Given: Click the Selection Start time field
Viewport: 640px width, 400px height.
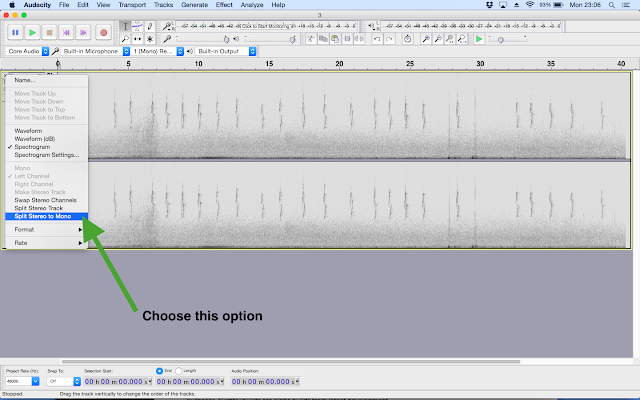Looking at the screenshot, I should pos(116,381).
